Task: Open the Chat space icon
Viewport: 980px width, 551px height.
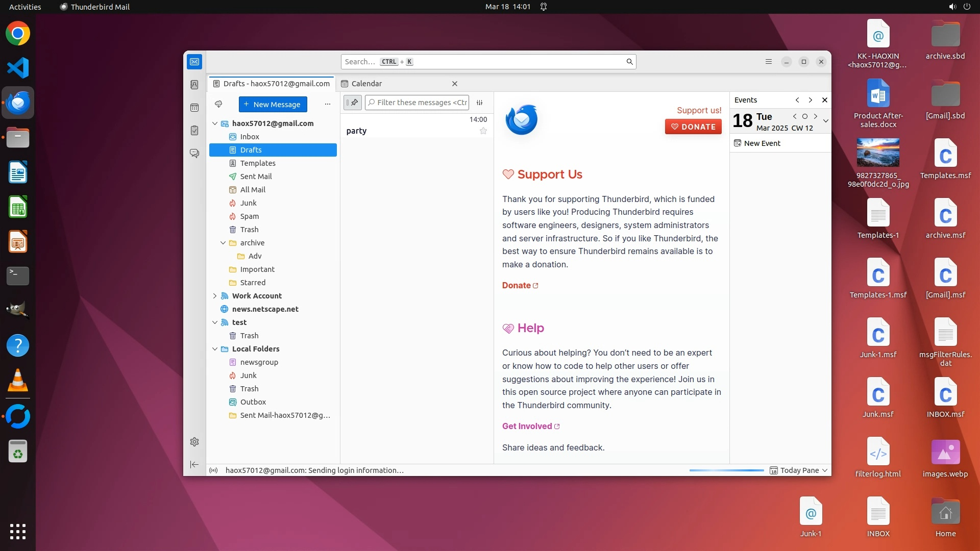Action: click(194, 154)
